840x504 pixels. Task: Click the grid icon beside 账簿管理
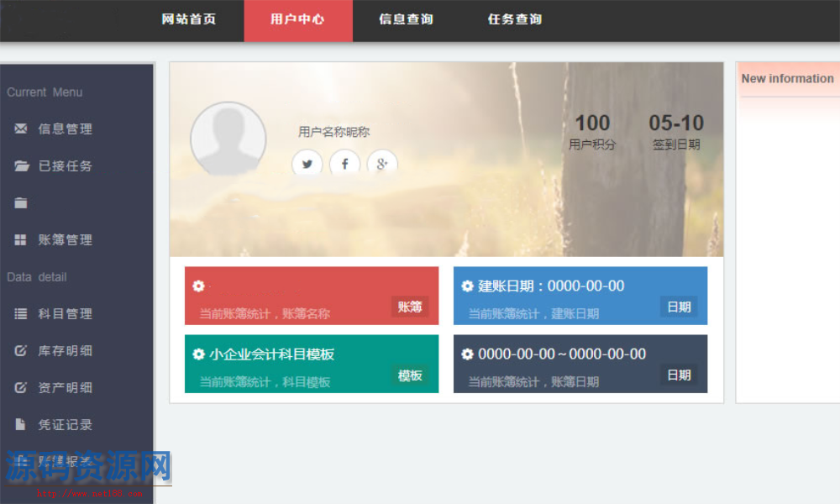pyautogui.click(x=21, y=239)
